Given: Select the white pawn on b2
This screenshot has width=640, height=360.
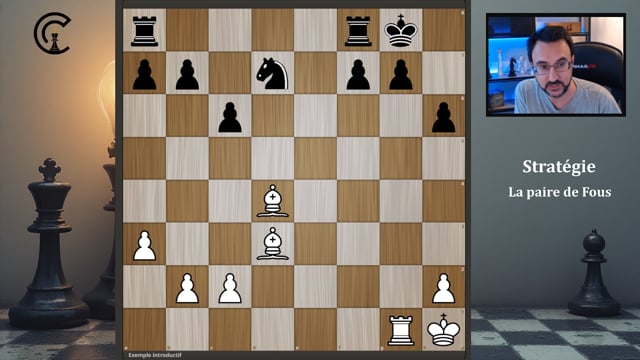Looking at the screenshot, I should [187, 288].
